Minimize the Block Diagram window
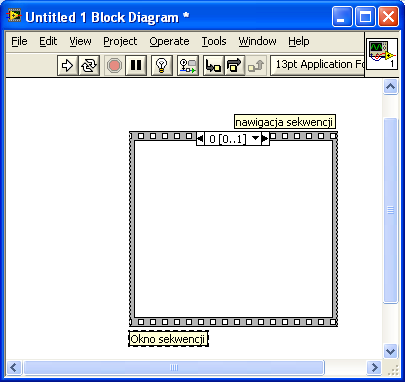Viewport: 405px width, 382px height. 342,17
